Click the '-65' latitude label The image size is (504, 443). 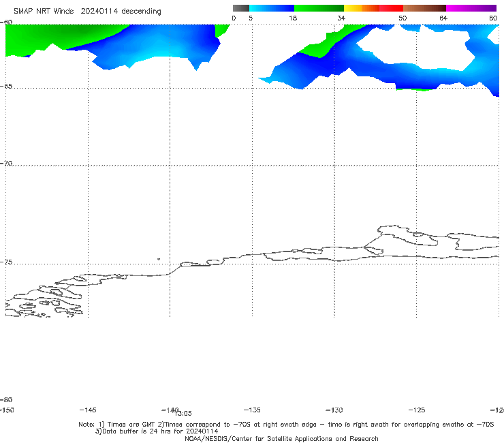[6, 87]
